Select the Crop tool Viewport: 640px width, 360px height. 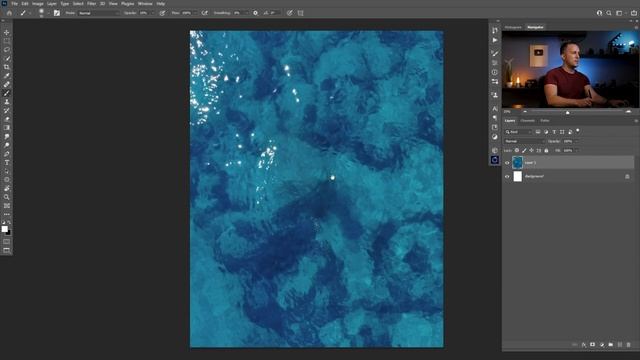coord(7,67)
